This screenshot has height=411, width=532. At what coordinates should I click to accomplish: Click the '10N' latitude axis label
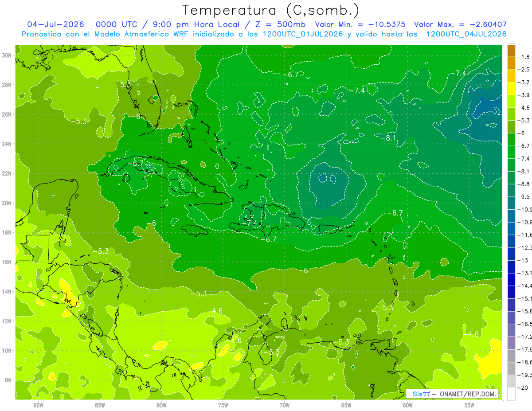(6, 350)
